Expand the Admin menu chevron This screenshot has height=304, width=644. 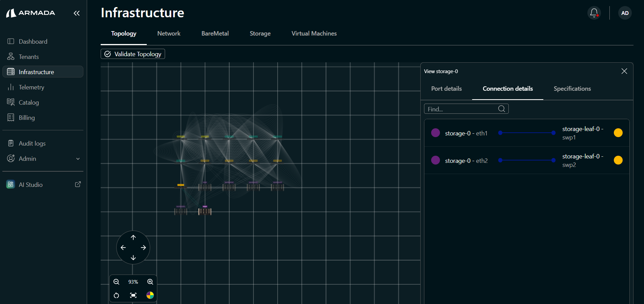click(x=78, y=159)
